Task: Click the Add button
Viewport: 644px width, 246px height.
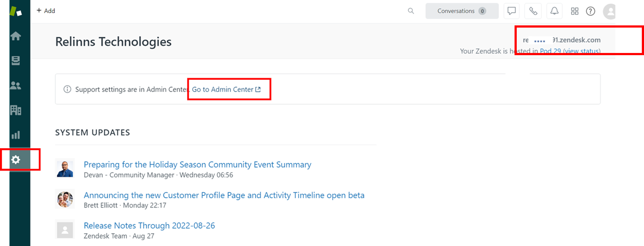Action: point(46,11)
